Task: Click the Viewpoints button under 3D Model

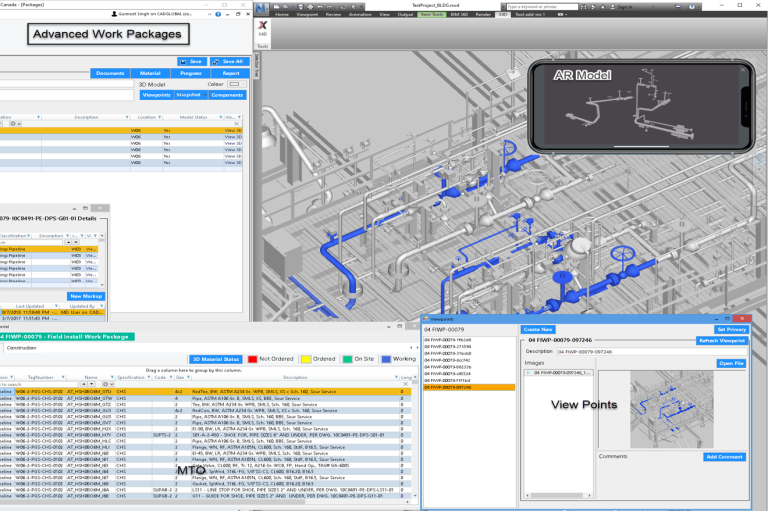Action: click(x=157, y=95)
